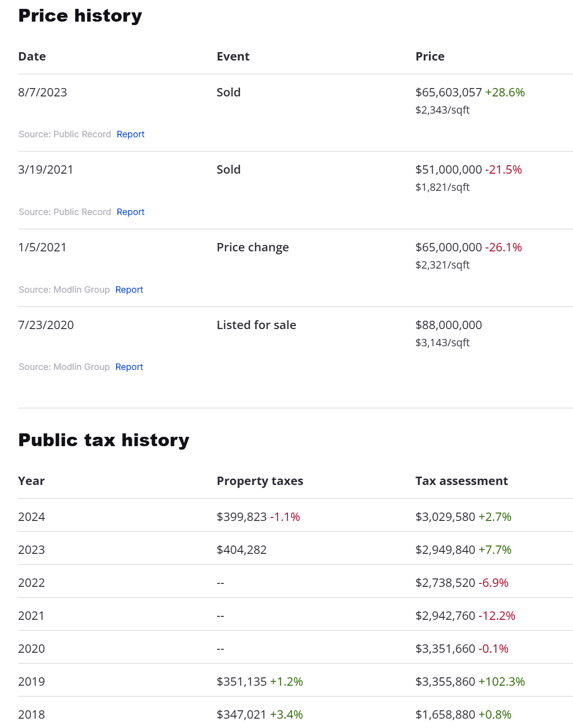Click the Price history heading

(80, 16)
